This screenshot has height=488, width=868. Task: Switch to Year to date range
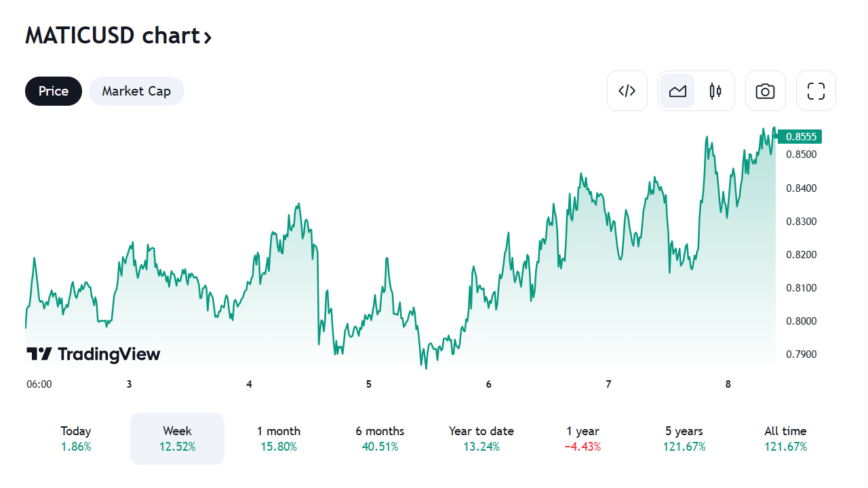(x=481, y=439)
